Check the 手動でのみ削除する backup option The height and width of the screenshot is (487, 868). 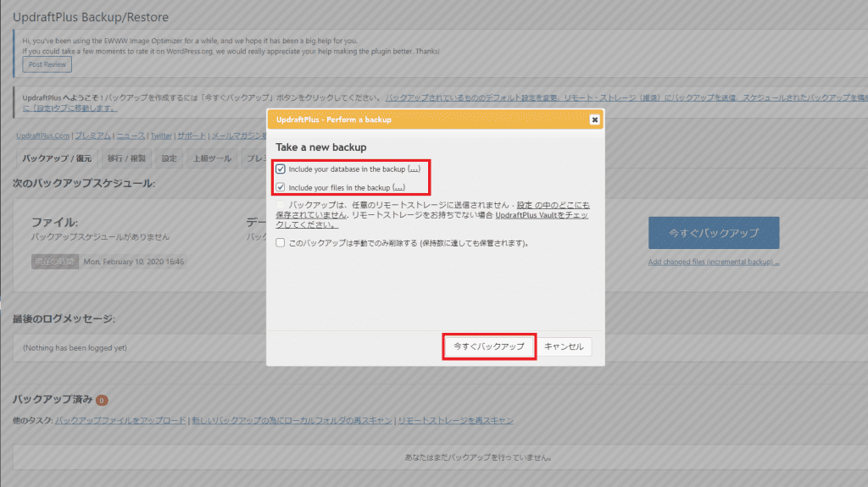(x=281, y=243)
